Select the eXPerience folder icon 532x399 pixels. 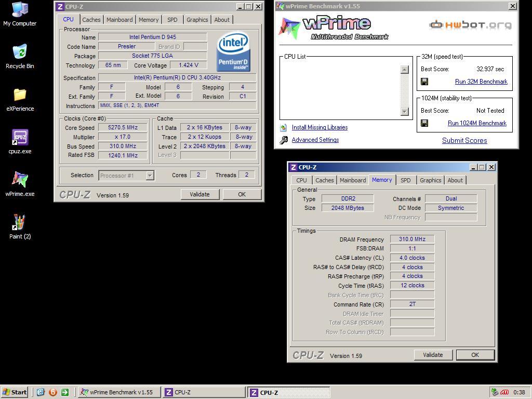coord(20,99)
